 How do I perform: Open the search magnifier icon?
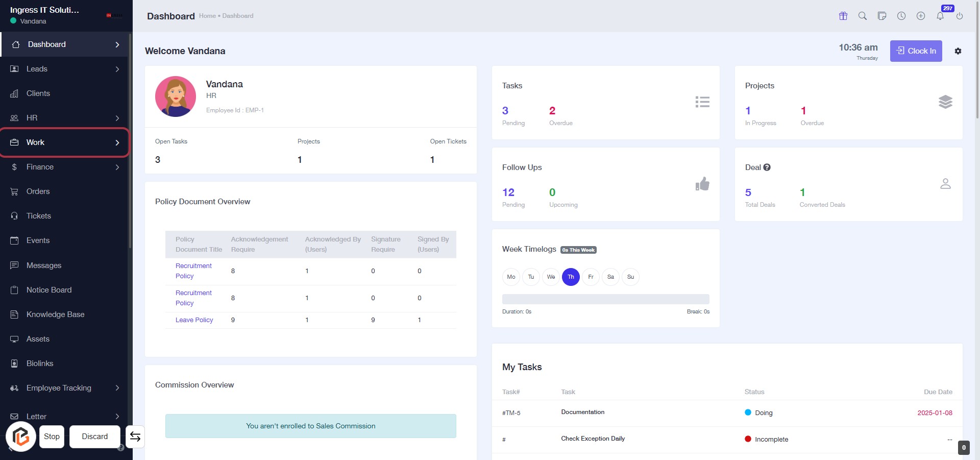863,16
